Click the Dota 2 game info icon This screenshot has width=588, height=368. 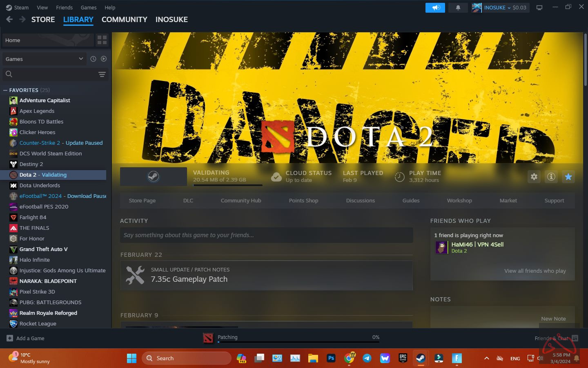coord(551,177)
